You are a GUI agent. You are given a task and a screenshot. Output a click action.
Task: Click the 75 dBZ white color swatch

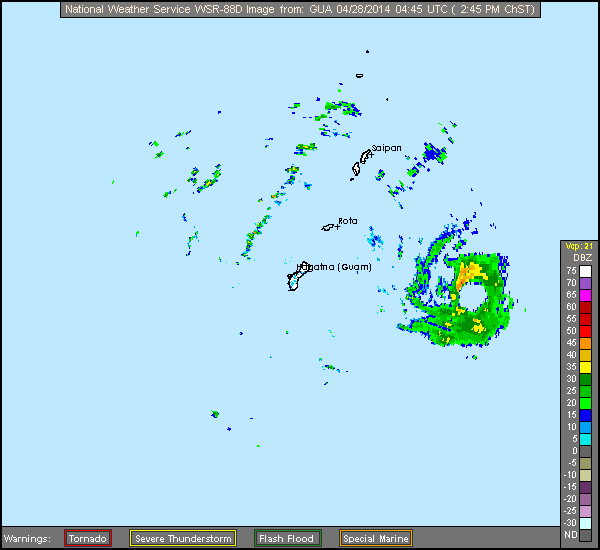click(x=586, y=271)
